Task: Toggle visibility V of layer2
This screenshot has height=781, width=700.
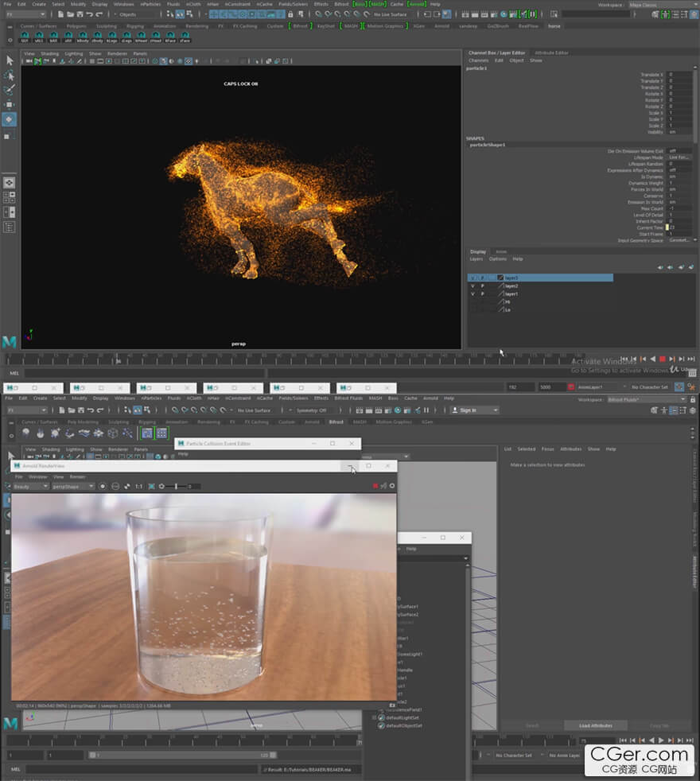Action: tap(472, 286)
